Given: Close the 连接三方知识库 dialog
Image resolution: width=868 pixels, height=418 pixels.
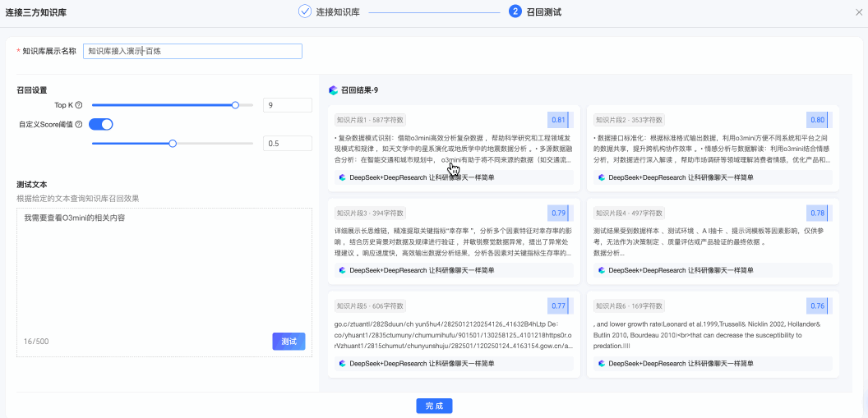Looking at the screenshot, I should (x=859, y=11).
